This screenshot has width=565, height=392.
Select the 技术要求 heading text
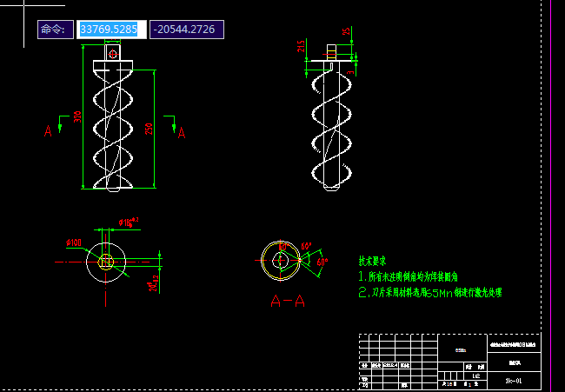click(x=372, y=261)
